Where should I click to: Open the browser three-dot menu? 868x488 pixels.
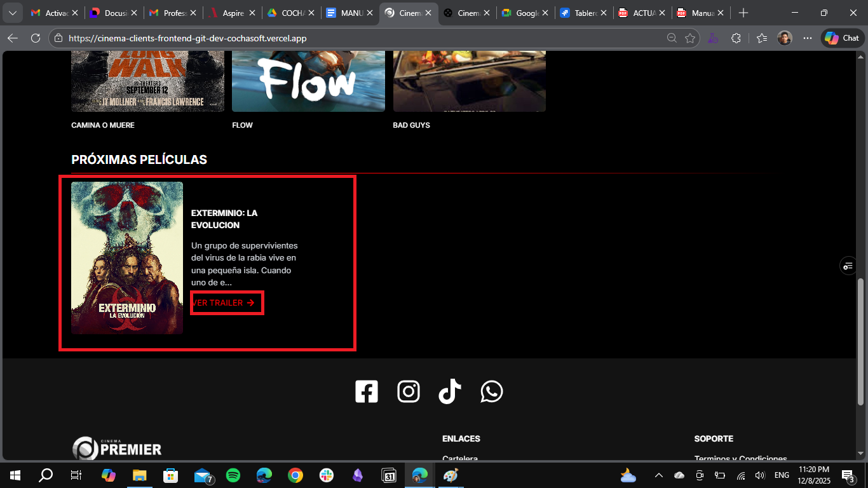point(807,37)
